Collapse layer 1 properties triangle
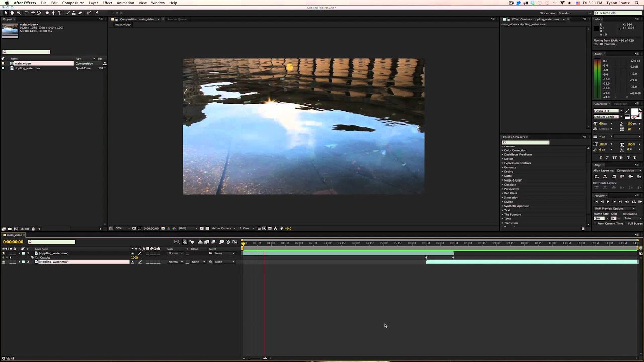 pyautogui.click(x=20, y=253)
